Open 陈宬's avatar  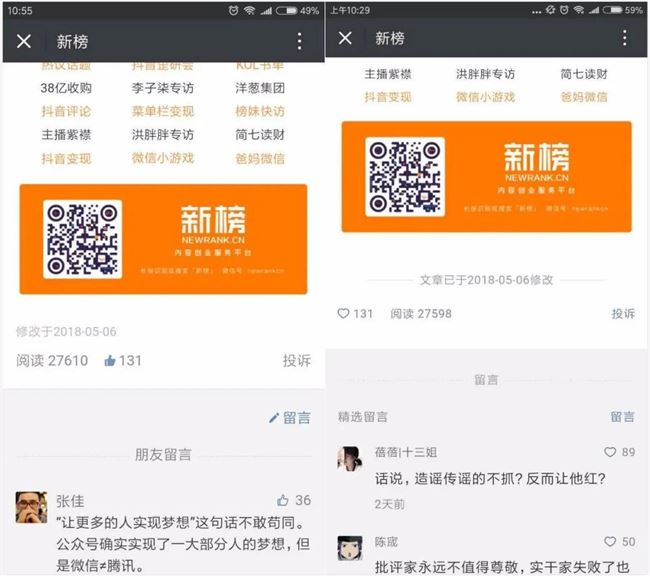point(350,548)
